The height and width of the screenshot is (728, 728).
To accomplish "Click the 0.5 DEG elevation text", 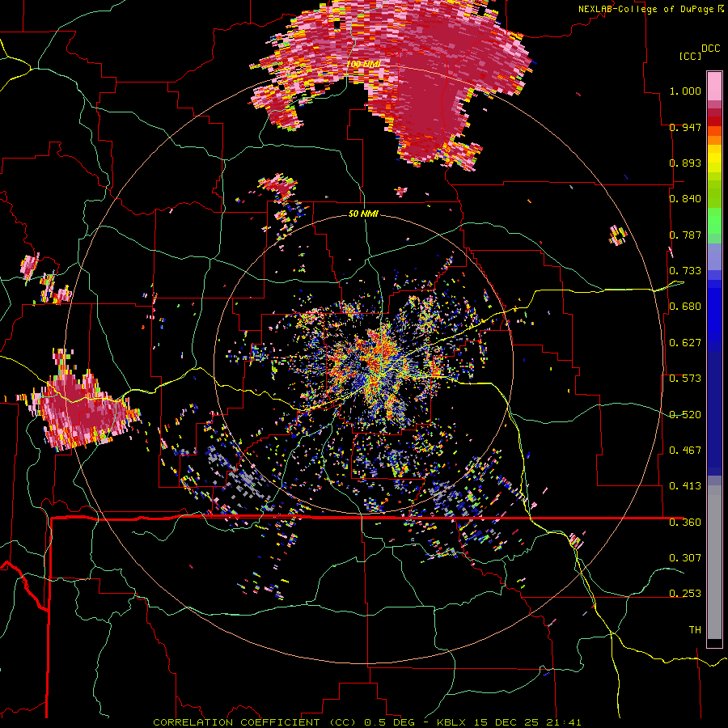I will [x=390, y=722].
